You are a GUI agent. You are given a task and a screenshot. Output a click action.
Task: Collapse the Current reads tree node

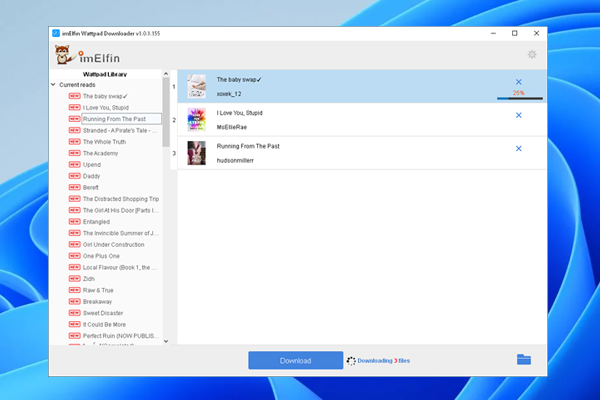(x=53, y=85)
